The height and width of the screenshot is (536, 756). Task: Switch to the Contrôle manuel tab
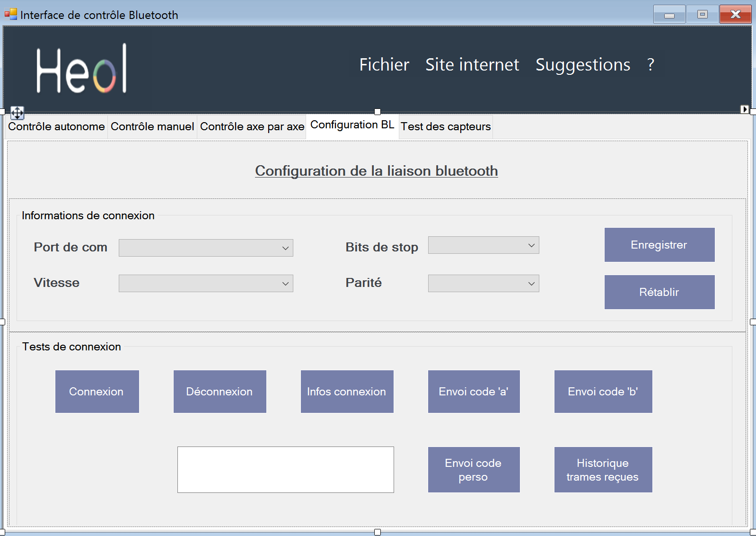pyautogui.click(x=152, y=126)
